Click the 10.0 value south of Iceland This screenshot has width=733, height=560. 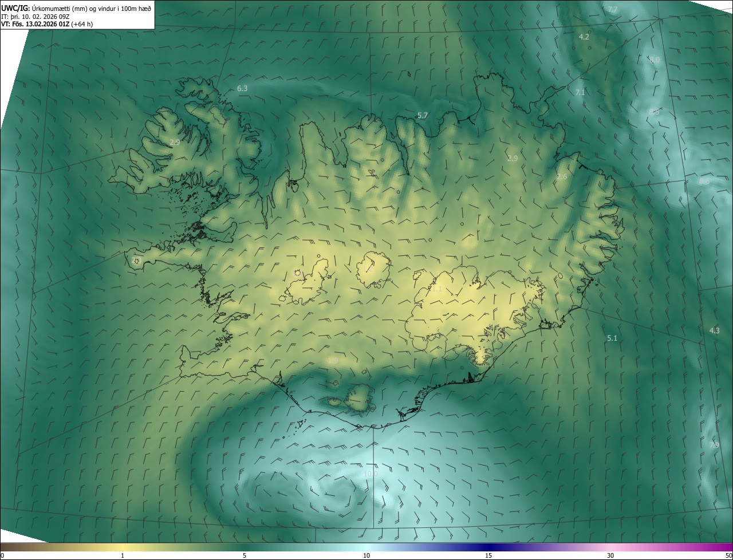371,474
